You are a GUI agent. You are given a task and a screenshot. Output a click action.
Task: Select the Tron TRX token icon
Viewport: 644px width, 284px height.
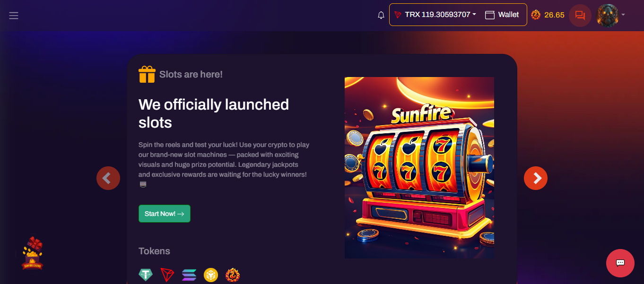tap(167, 275)
